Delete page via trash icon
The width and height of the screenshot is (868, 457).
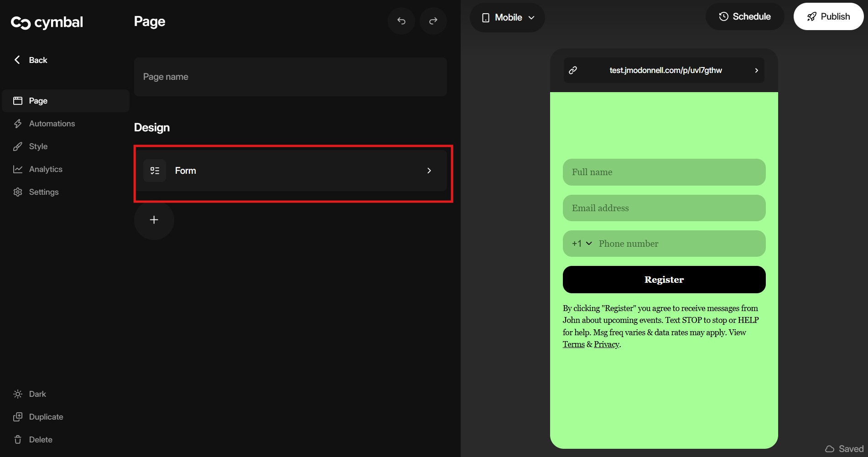click(x=18, y=440)
